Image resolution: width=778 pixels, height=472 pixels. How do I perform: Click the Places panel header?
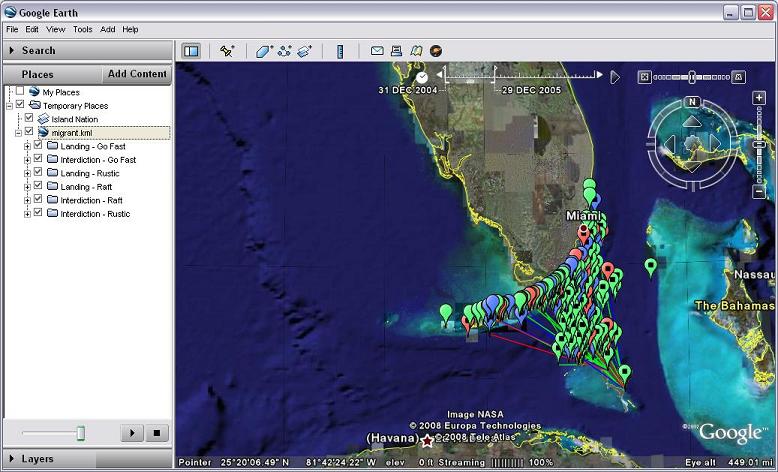coord(52,74)
